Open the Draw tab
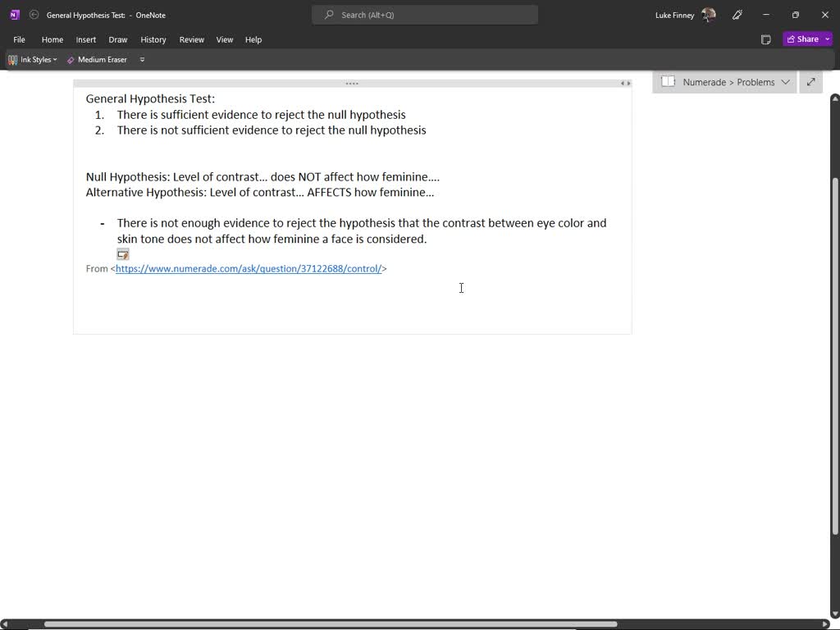 (118, 39)
